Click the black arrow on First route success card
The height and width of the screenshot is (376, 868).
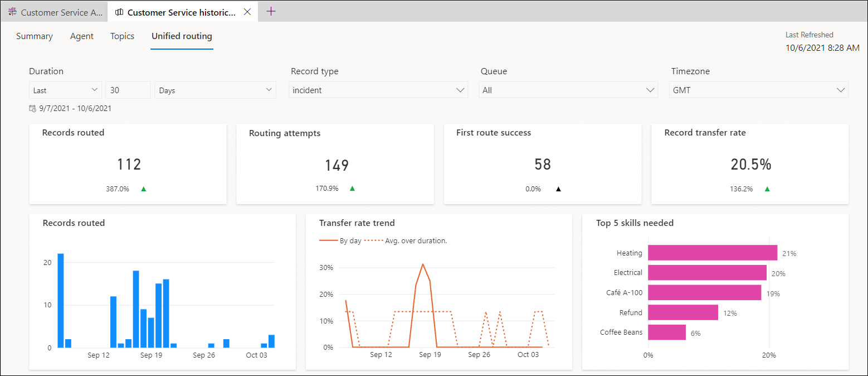(558, 189)
